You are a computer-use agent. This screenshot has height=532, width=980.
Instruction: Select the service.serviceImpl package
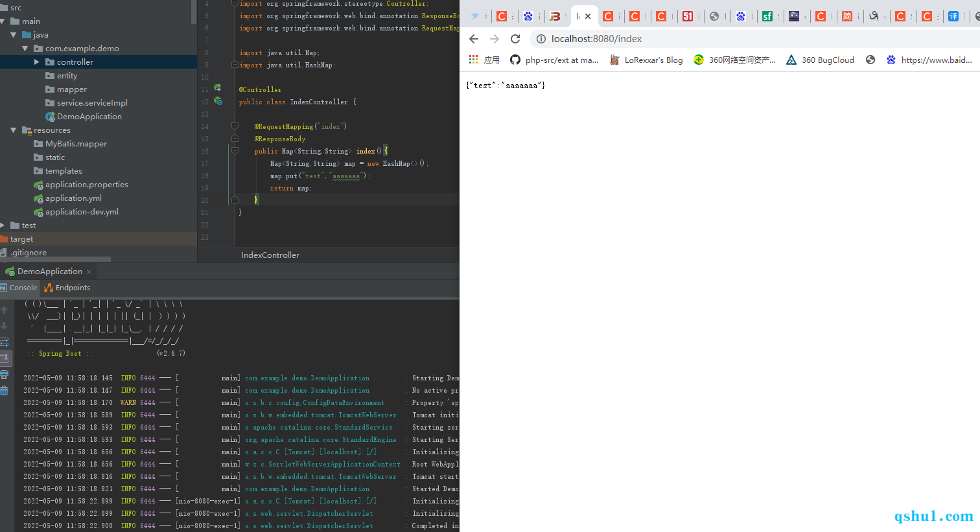tap(87, 103)
